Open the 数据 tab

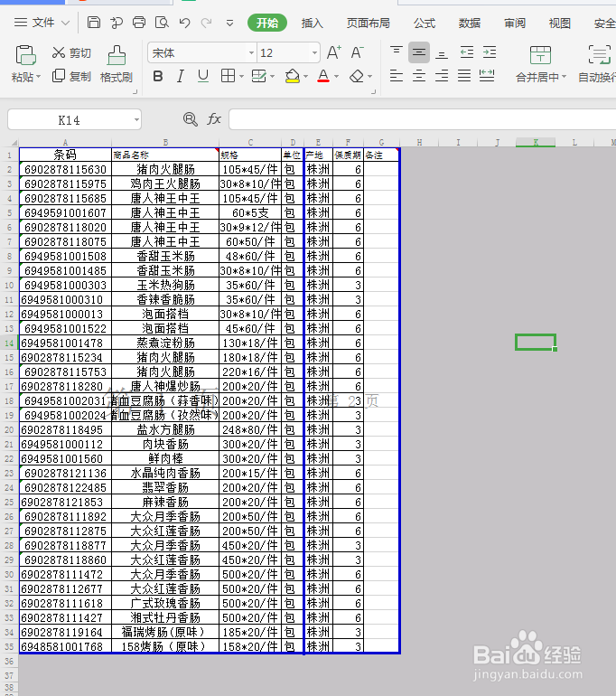pos(470,24)
